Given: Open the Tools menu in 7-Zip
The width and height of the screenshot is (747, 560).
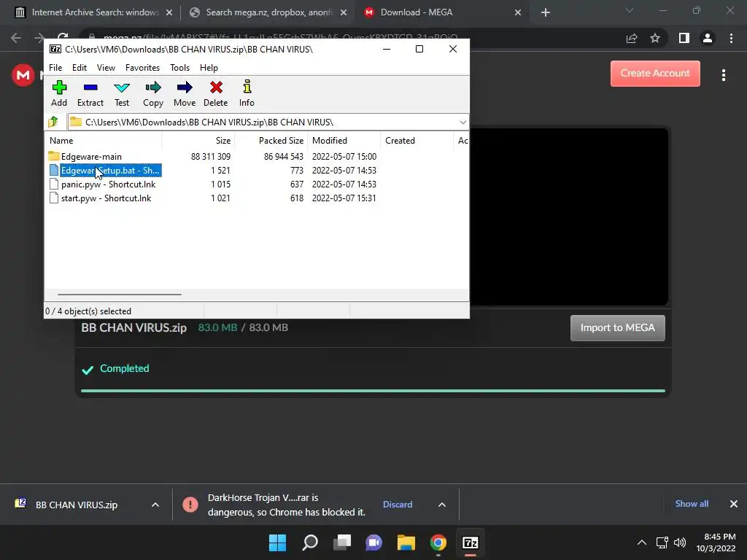Looking at the screenshot, I should 179,68.
